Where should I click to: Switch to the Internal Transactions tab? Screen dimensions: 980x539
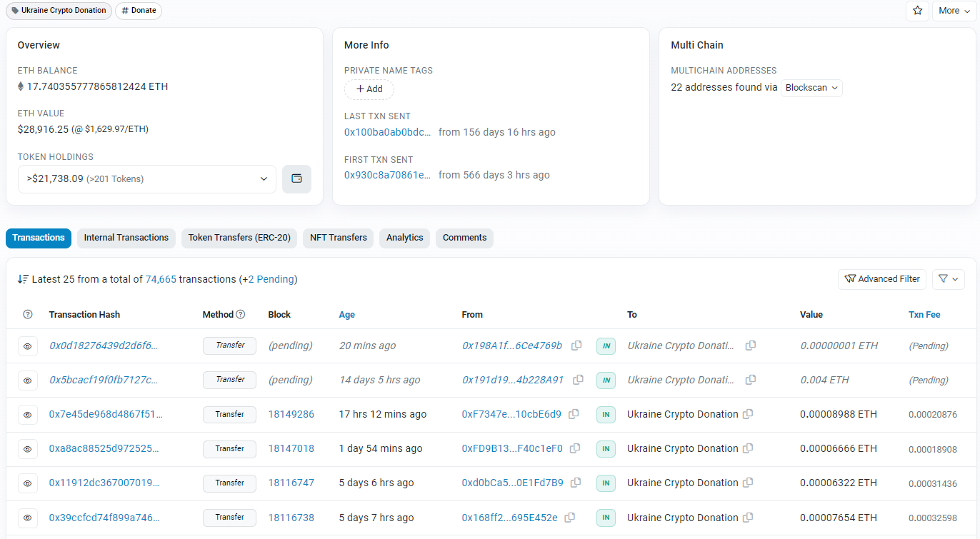[126, 238]
